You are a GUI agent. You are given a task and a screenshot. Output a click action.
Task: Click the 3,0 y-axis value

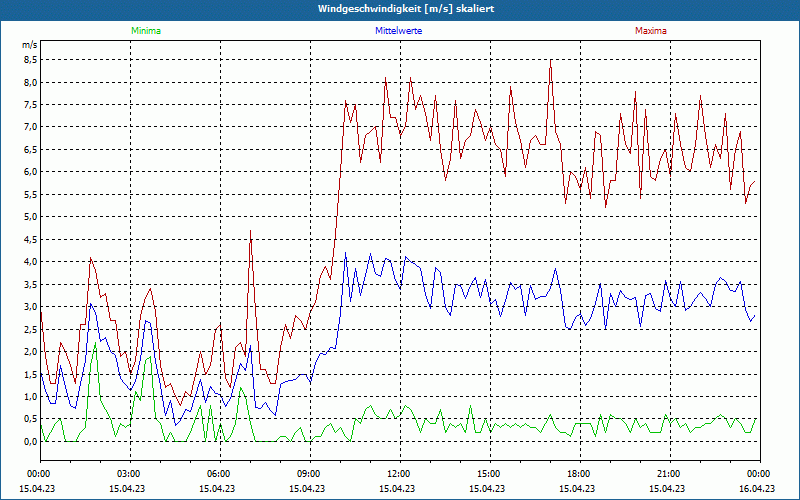(x=31, y=307)
